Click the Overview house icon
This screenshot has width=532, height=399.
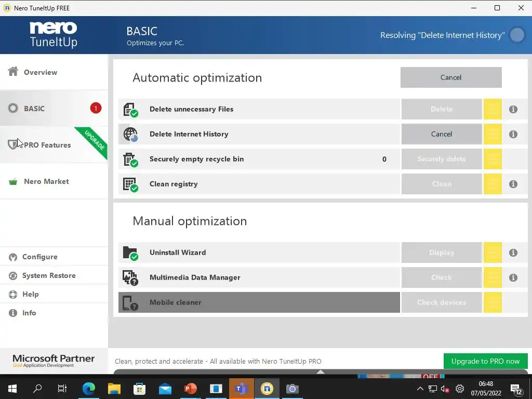[x=13, y=71]
